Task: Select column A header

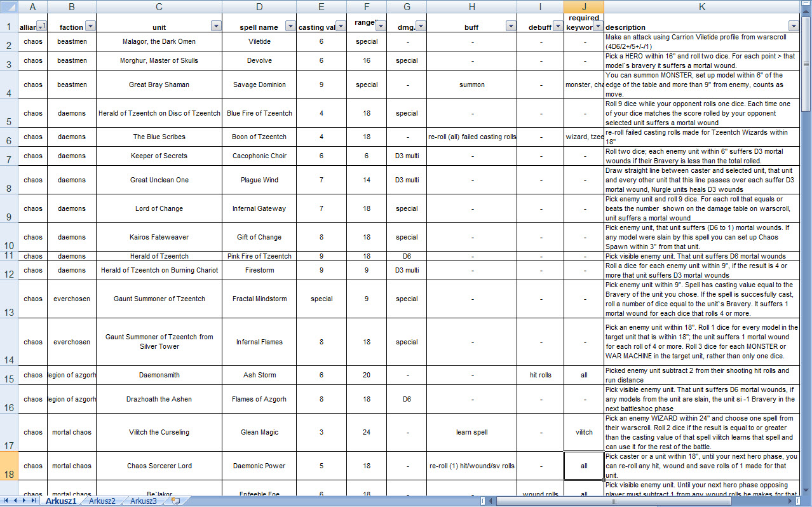Action: pos(32,6)
